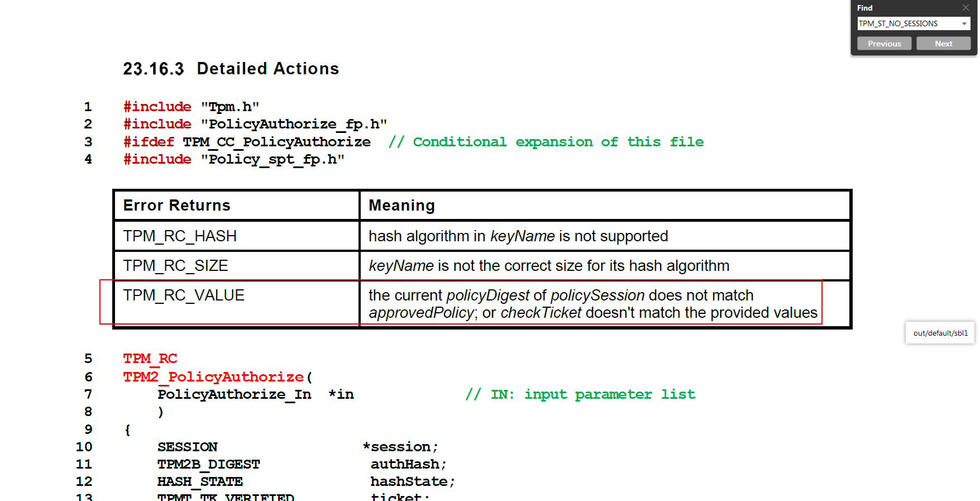Click the policyDigest of policySession meaning cell
The height and width of the screenshot is (501, 980).
tap(605, 303)
